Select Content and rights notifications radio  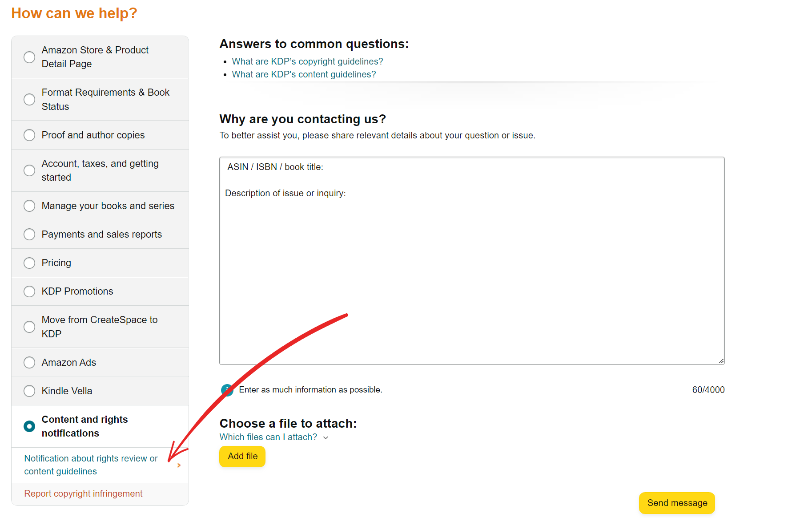click(29, 426)
